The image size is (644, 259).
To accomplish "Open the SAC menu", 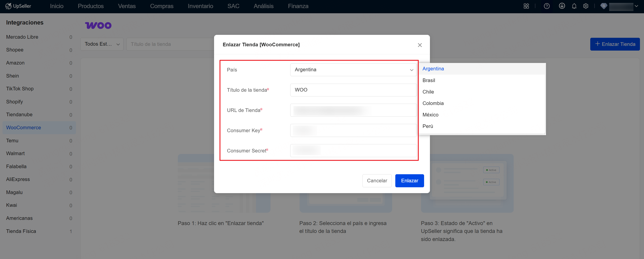I will tap(233, 6).
